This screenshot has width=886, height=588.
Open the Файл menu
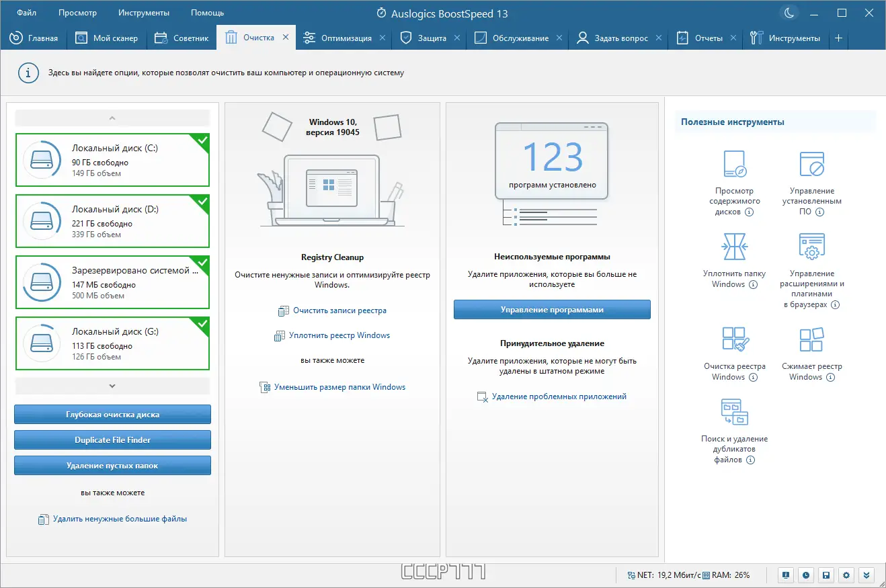coord(26,12)
